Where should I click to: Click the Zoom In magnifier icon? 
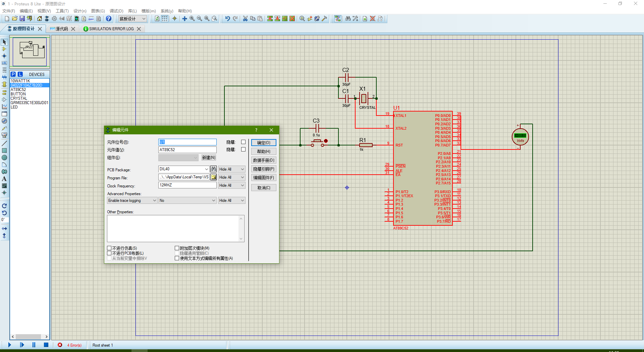pyautogui.click(x=192, y=18)
